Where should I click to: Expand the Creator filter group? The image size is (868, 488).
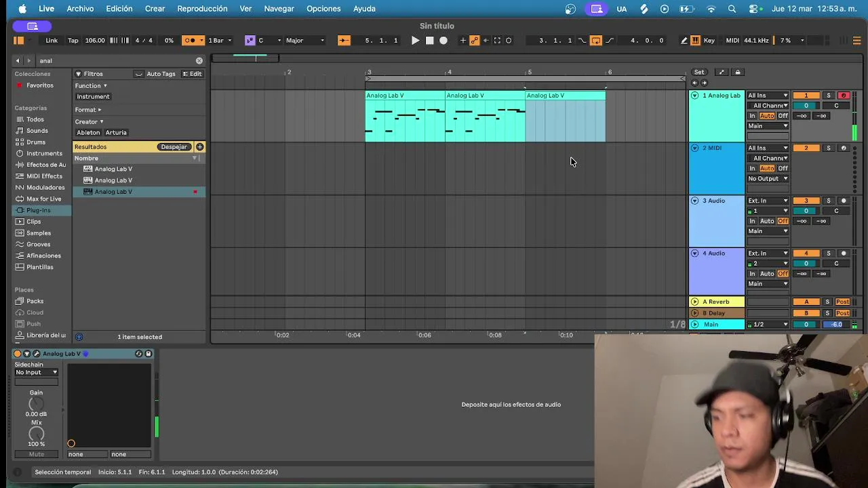click(89, 122)
